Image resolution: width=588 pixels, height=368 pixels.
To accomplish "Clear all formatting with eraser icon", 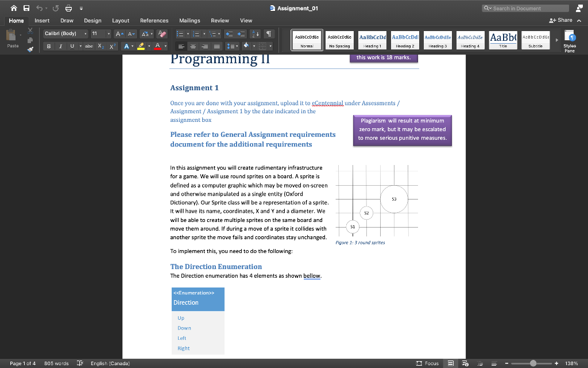I will click(162, 34).
